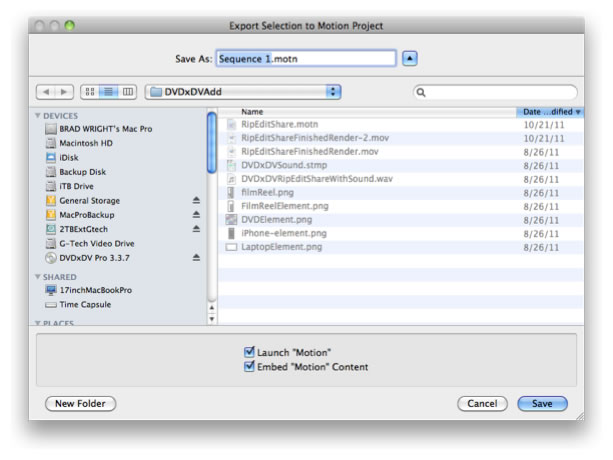Select RipEditShareFinishedRender.mov file row
The width and height of the screenshot is (613, 460).
(x=401, y=152)
